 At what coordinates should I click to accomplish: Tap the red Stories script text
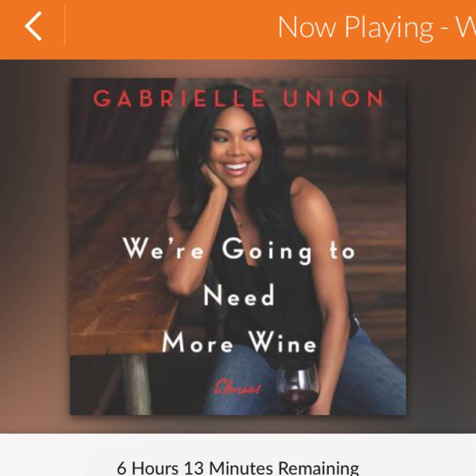pyautogui.click(x=237, y=388)
